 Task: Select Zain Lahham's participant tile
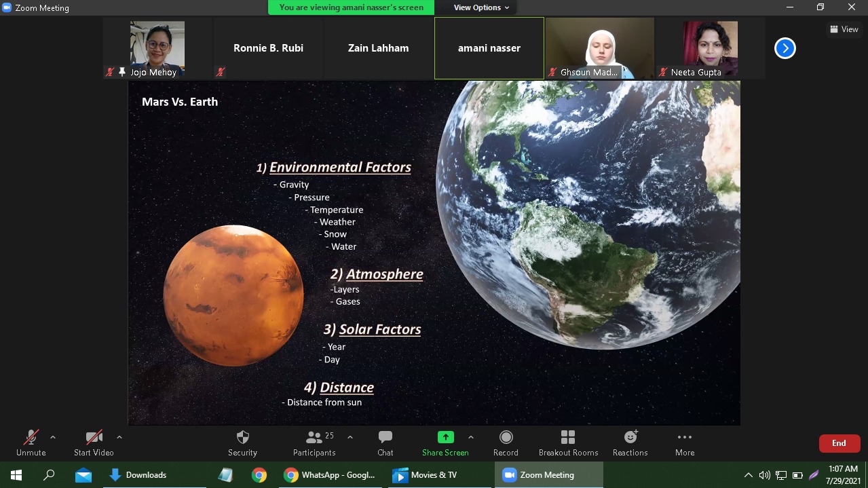379,48
